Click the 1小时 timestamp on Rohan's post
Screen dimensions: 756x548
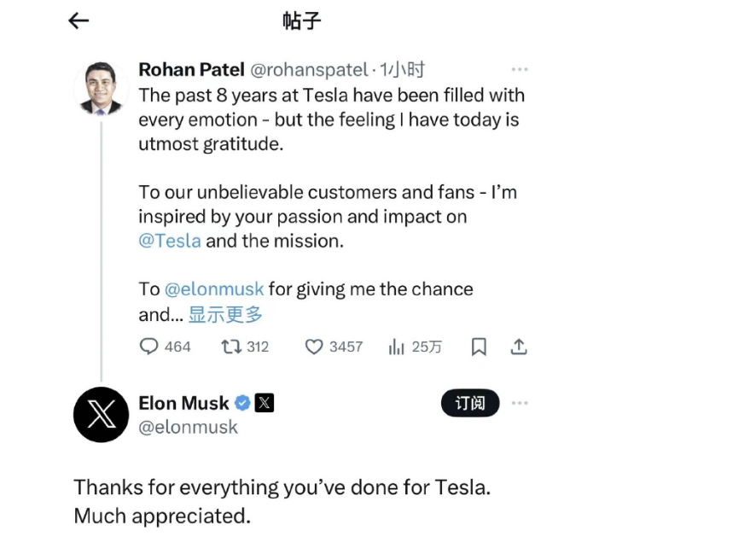[402, 69]
